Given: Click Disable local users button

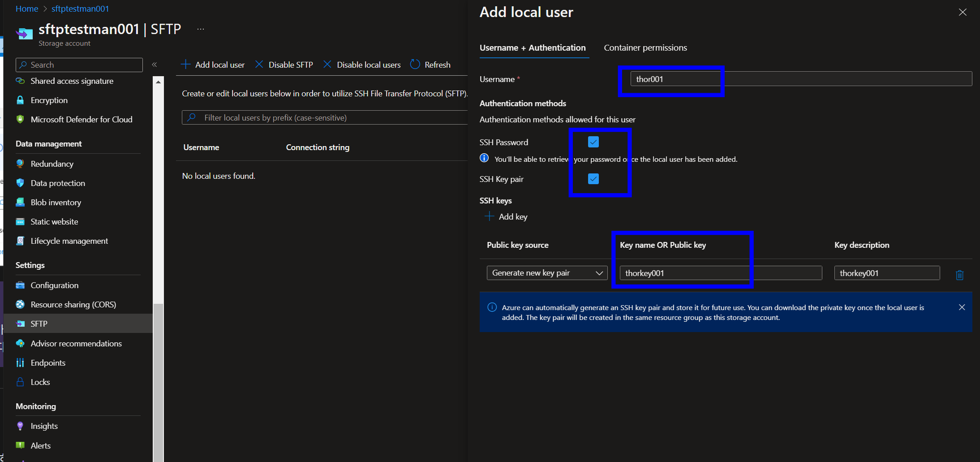Looking at the screenshot, I should click(362, 65).
